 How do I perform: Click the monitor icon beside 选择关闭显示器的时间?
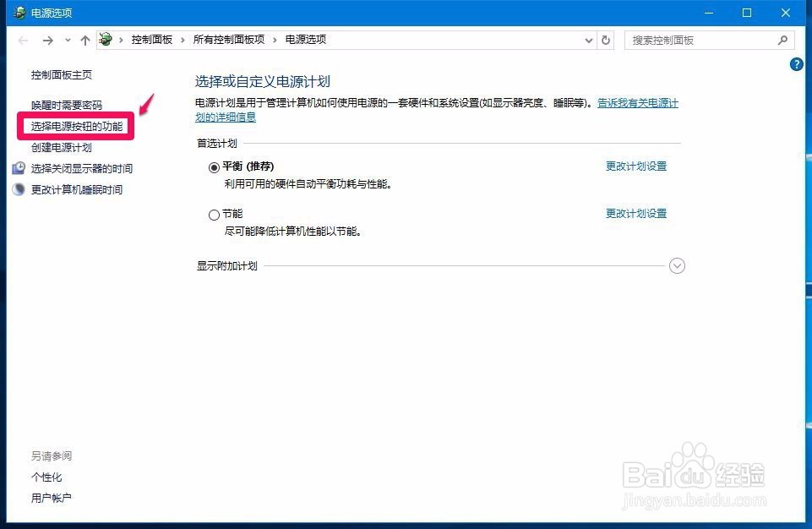coord(19,168)
